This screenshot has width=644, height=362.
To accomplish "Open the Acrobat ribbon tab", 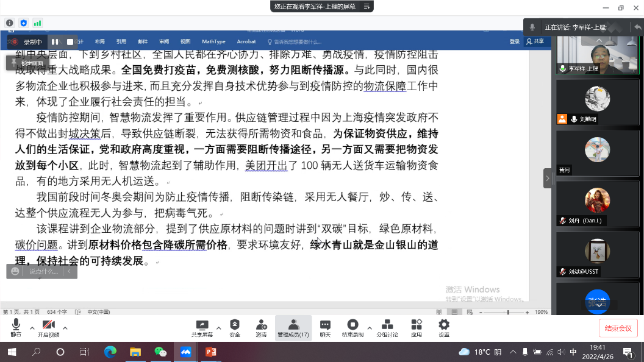I will point(246,41).
